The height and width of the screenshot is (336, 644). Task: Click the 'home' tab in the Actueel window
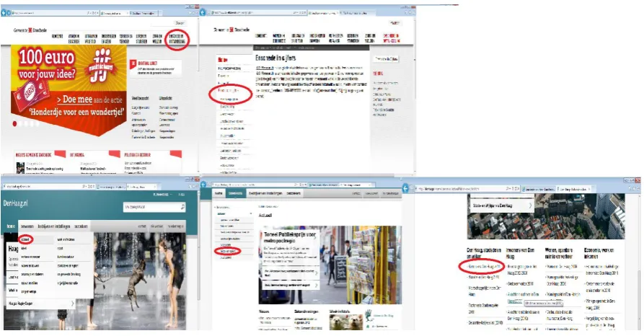(219, 193)
